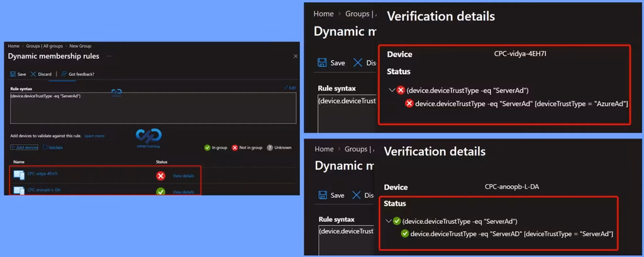Open CPC-vidya-4EH7I device link in the list
The height and width of the screenshot is (257, 644).
(42, 173)
